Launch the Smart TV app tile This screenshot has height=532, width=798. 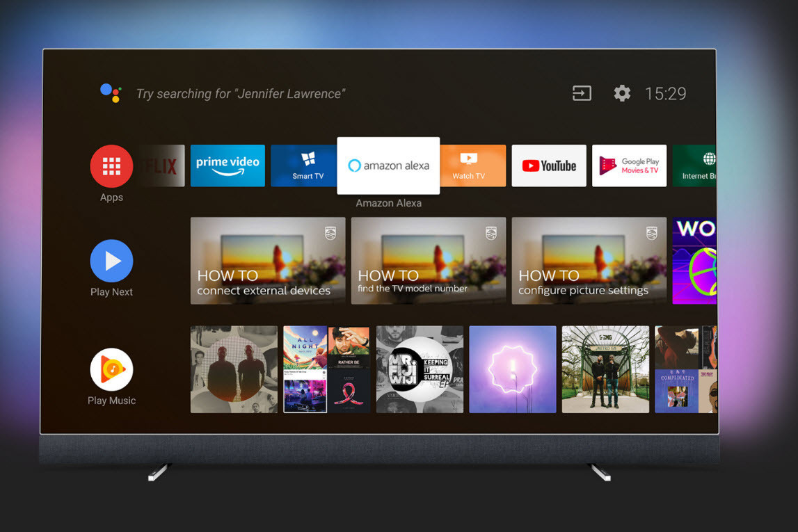[308, 166]
